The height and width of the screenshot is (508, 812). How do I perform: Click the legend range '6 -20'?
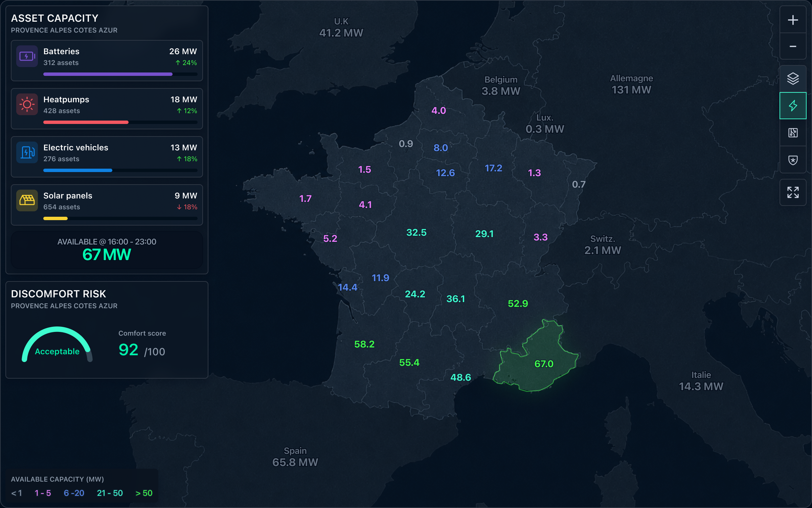[x=74, y=493]
